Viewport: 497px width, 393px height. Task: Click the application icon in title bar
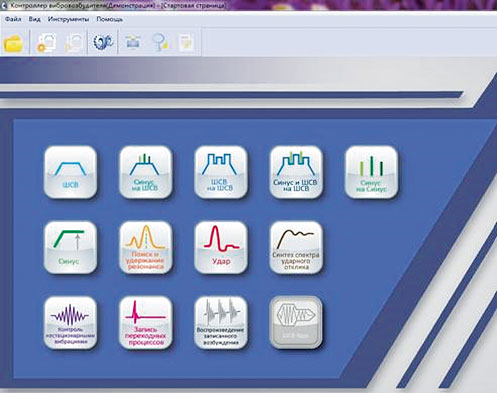coord(4,5)
